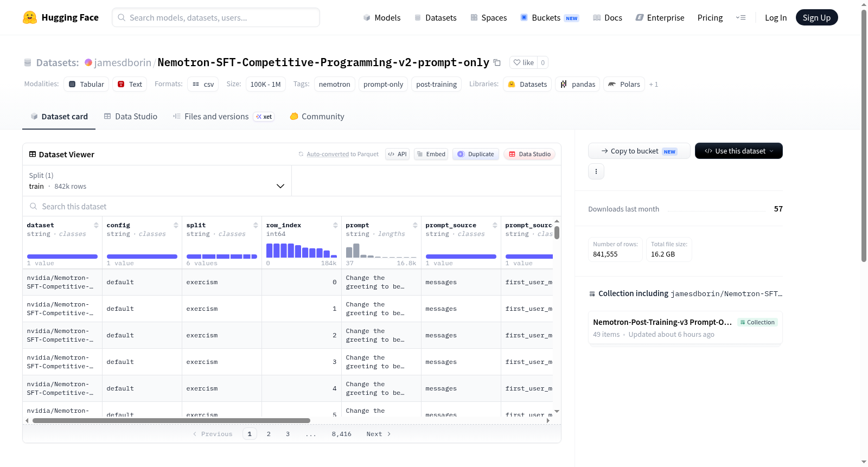Open the more options three-dot button

pyautogui.click(x=596, y=171)
